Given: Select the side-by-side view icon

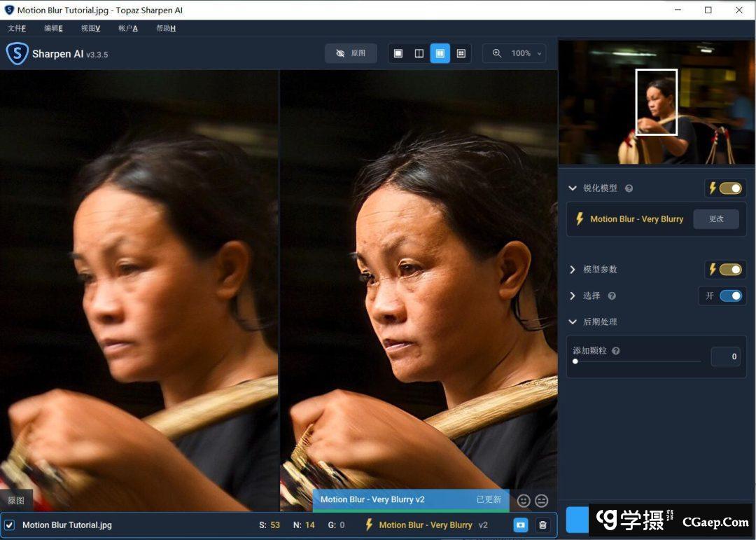Looking at the screenshot, I should [440, 53].
